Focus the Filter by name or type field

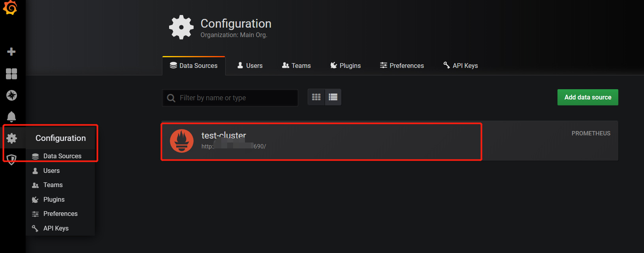tap(230, 98)
